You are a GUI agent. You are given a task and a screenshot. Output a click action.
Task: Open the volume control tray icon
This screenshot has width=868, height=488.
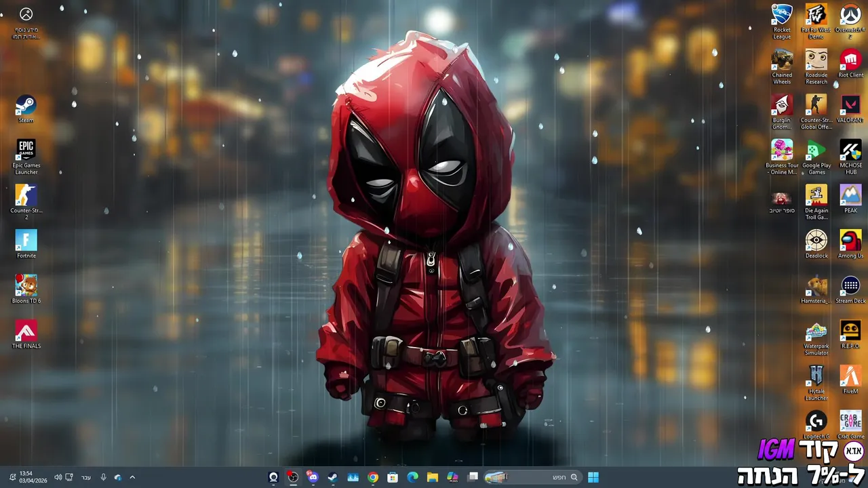[x=58, y=477]
